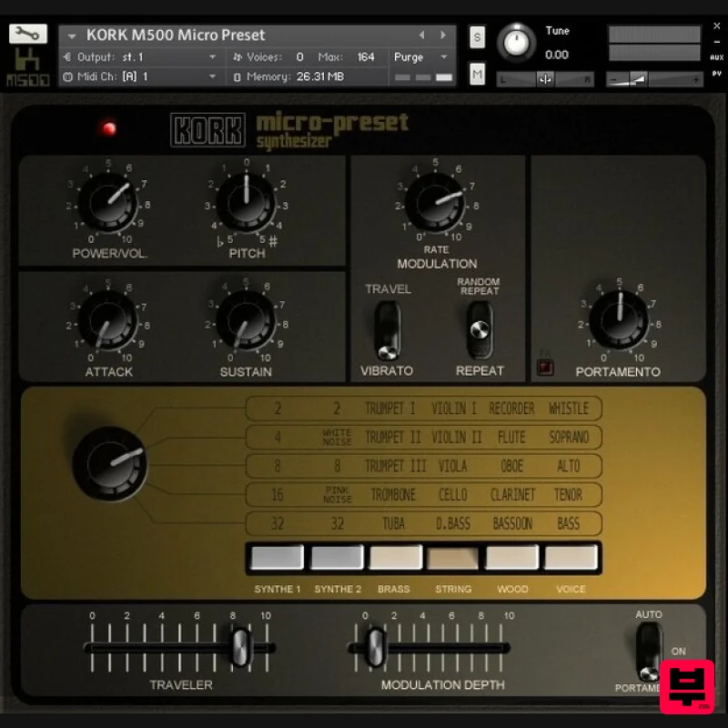The width and height of the screenshot is (728, 728).
Task: Toggle the AUX sends button
Action: 717,57
